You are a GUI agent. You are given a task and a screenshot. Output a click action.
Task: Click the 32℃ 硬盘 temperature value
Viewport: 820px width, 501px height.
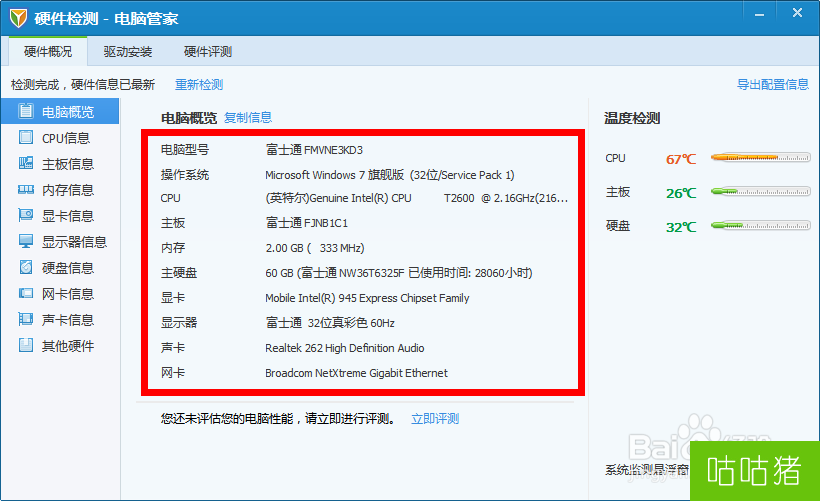pyautogui.click(x=681, y=227)
